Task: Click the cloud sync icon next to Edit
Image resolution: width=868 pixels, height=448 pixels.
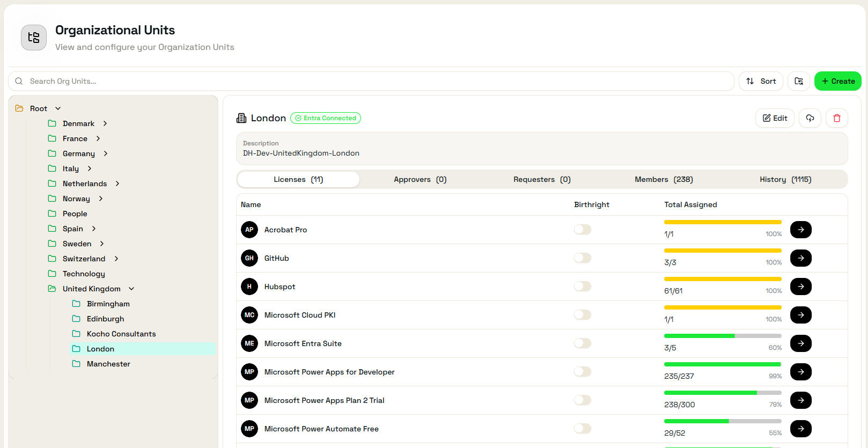Action: point(810,118)
